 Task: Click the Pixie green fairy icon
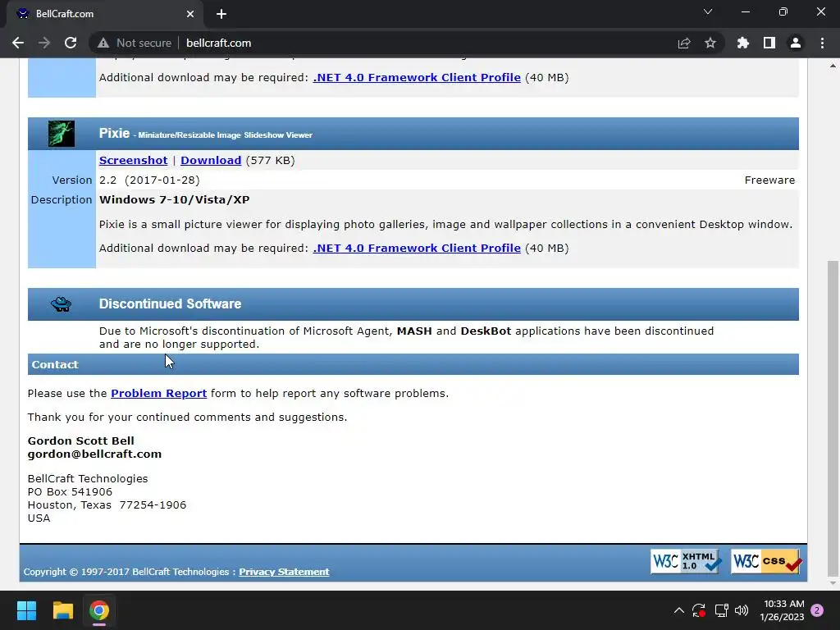61,134
